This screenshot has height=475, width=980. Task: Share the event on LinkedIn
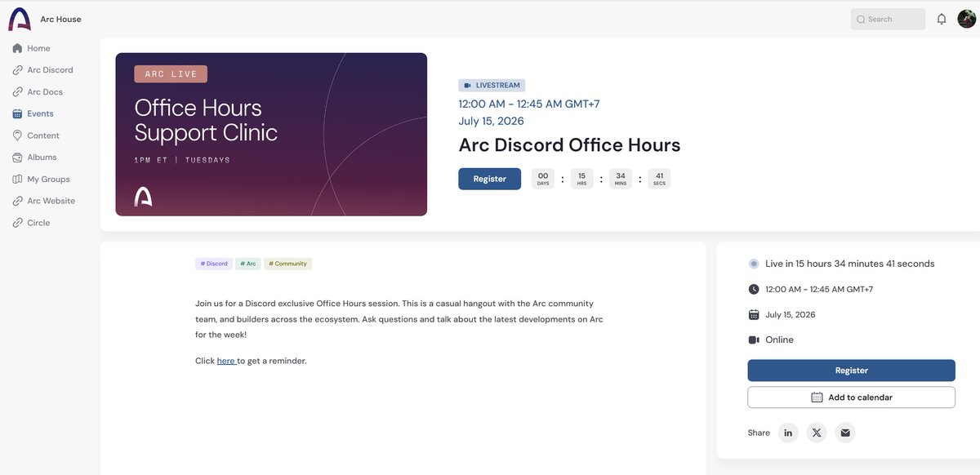pyautogui.click(x=788, y=433)
